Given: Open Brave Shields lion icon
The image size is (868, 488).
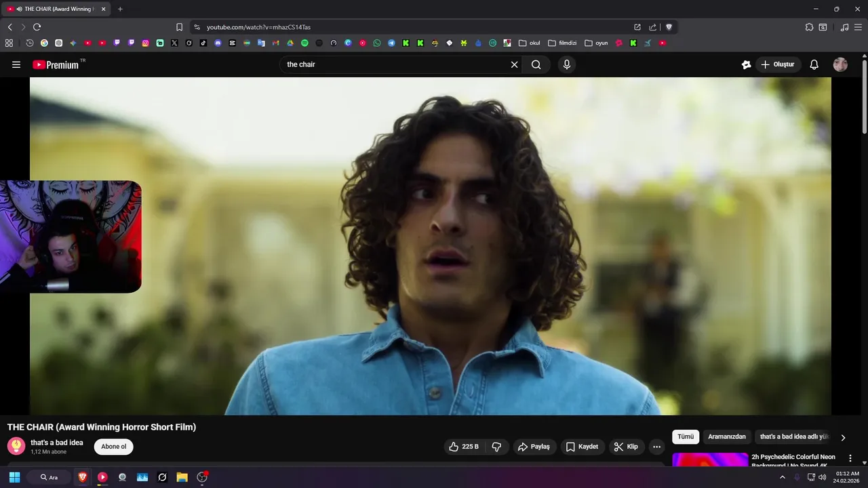Looking at the screenshot, I should 669,27.
